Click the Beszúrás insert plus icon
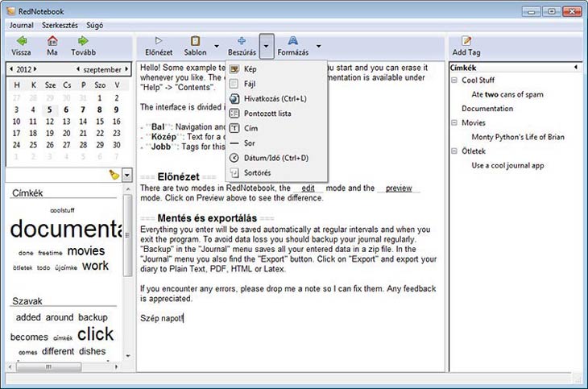Image resolution: width=588 pixels, height=389 pixels. point(241,41)
